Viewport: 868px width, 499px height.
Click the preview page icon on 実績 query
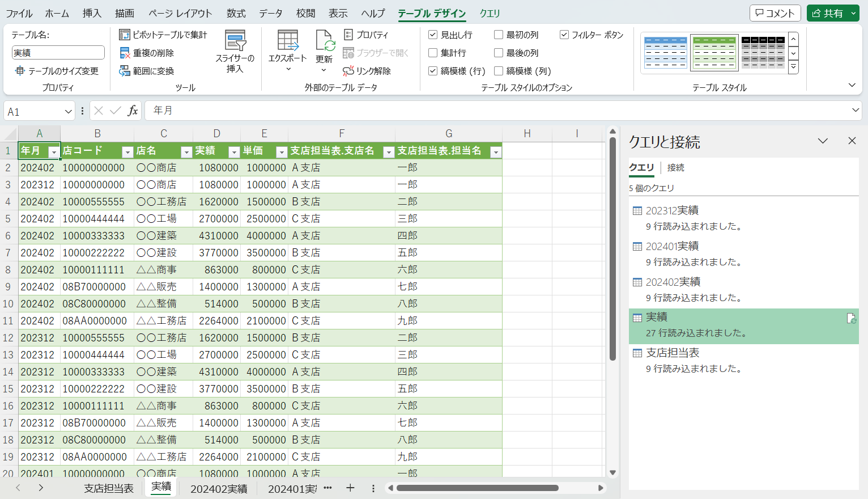[851, 318]
